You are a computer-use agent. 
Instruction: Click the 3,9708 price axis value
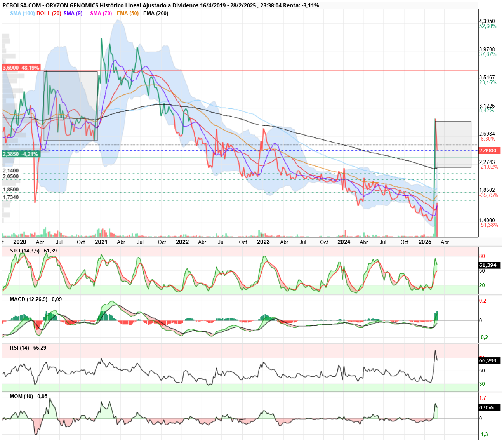point(487,49)
